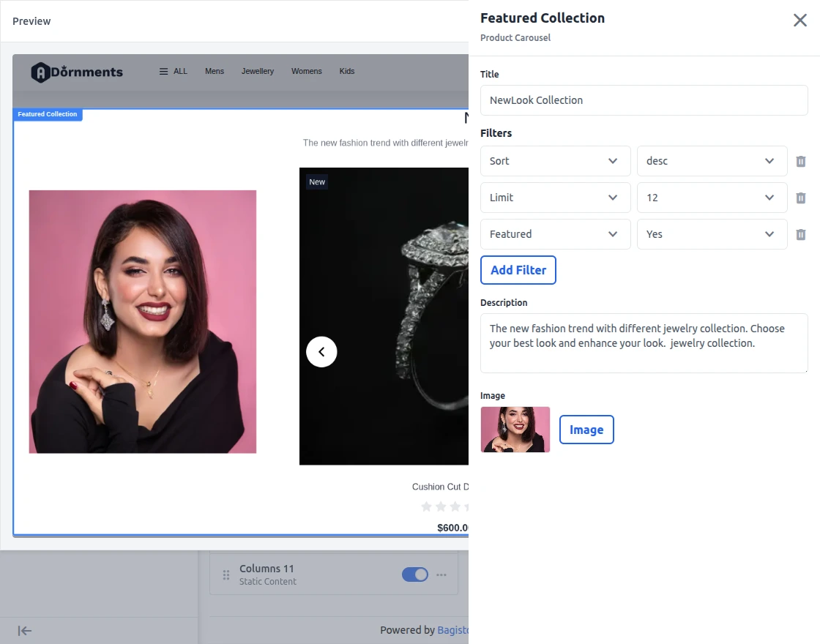Click the Columns 11 section title

266,568
